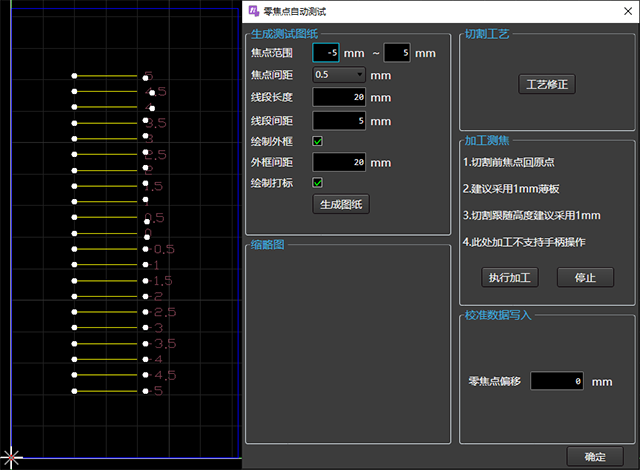The width and height of the screenshot is (640, 470).
Task: Click the 线段间距 input field
Action: click(340, 121)
